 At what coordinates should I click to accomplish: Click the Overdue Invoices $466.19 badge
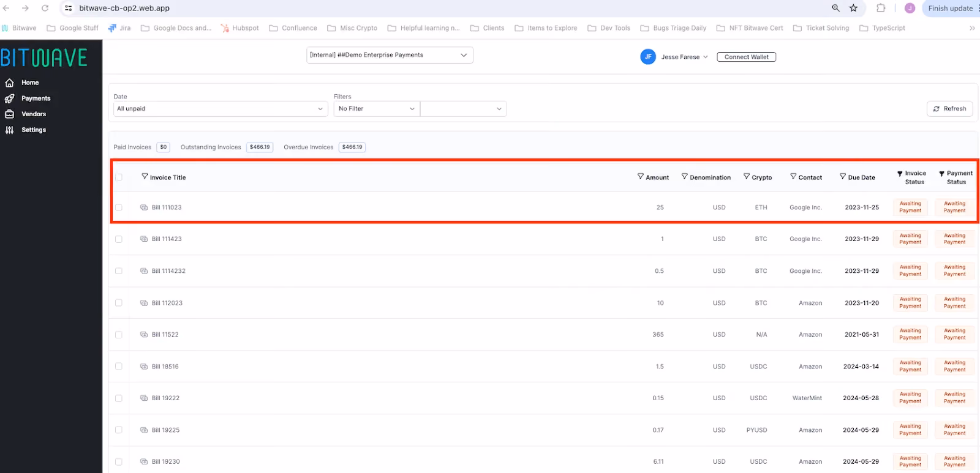(x=352, y=147)
